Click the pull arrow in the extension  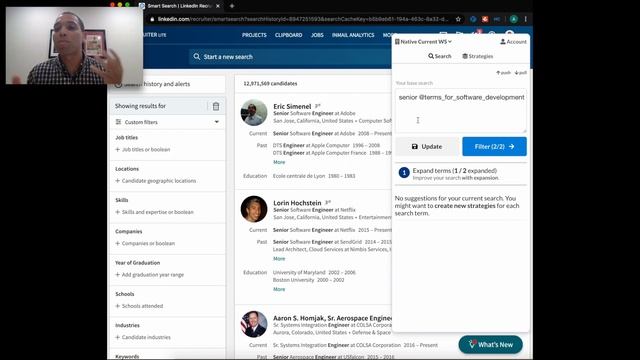click(x=520, y=73)
